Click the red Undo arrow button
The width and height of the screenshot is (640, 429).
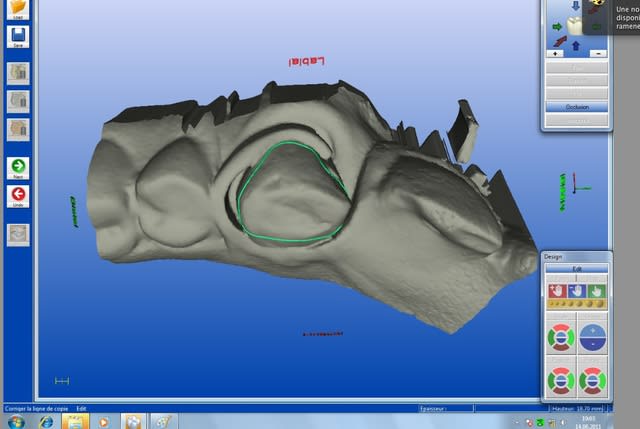click(x=17, y=194)
